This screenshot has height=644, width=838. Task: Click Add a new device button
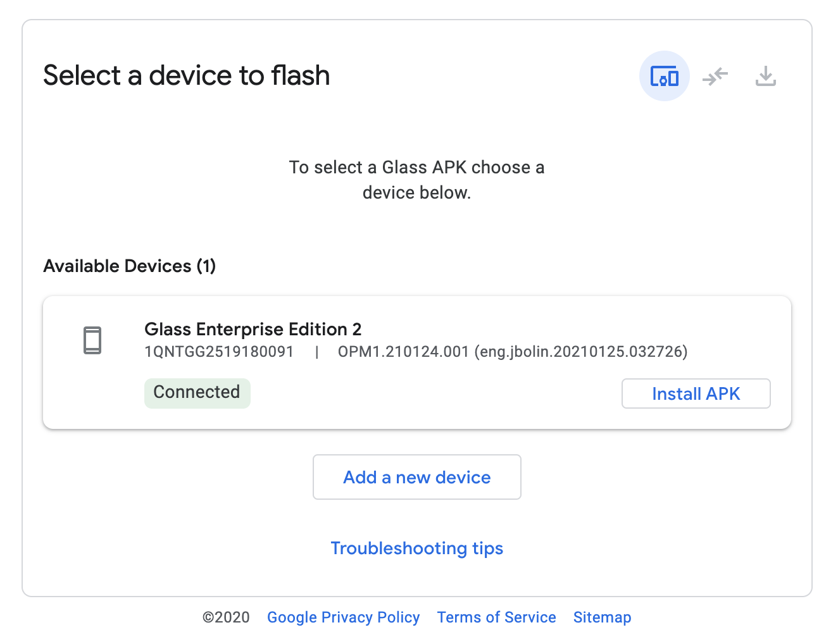pyautogui.click(x=416, y=477)
